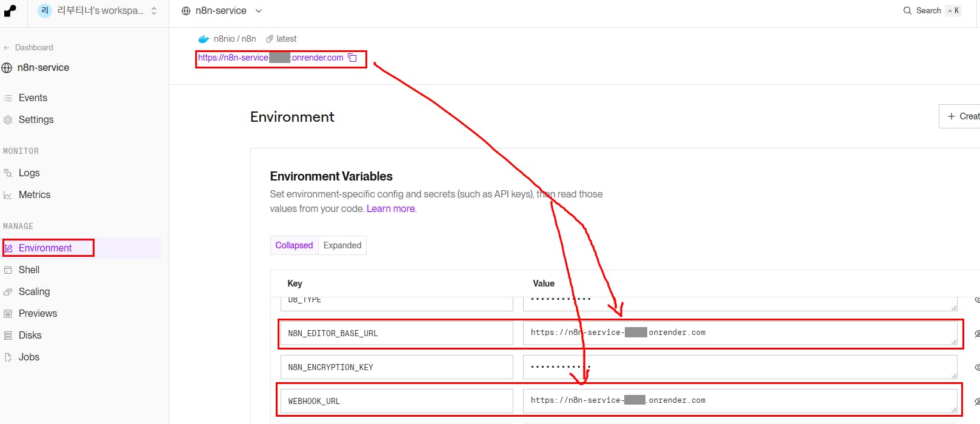This screenshot has width=980, height=424.
Task: Click the Shell terminal icon
Action: point(8,270)
